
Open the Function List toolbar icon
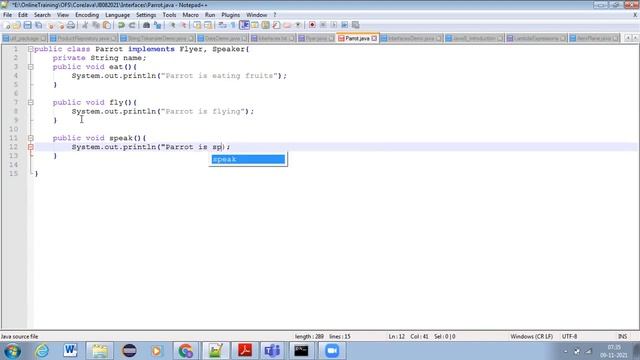pyautogui.click(x=276, y=25)
